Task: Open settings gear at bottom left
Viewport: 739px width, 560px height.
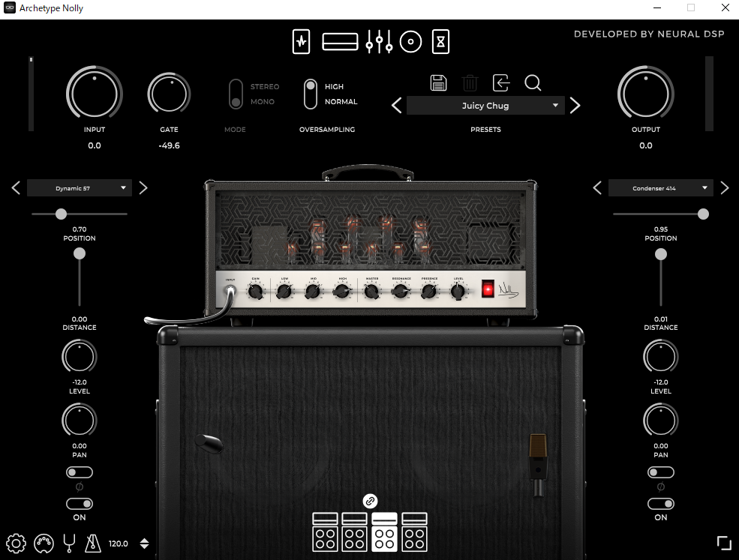Action: pyautogui.click(x=16, y=544)
